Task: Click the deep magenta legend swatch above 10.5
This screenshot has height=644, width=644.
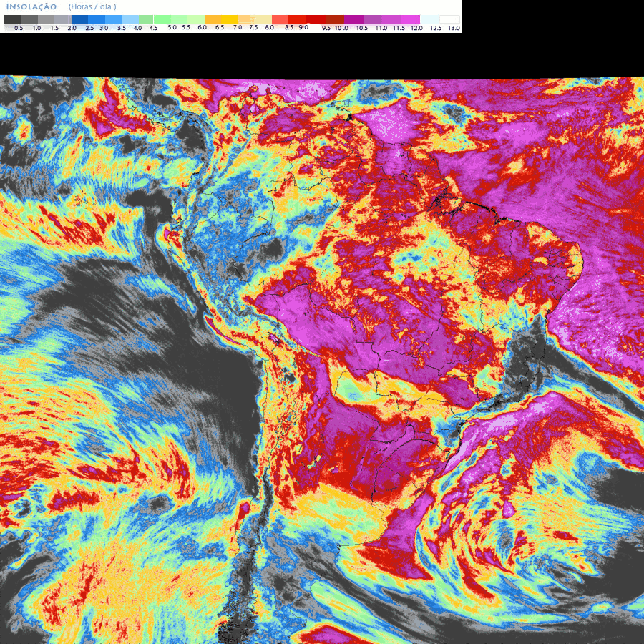Action: click(353, 19)
